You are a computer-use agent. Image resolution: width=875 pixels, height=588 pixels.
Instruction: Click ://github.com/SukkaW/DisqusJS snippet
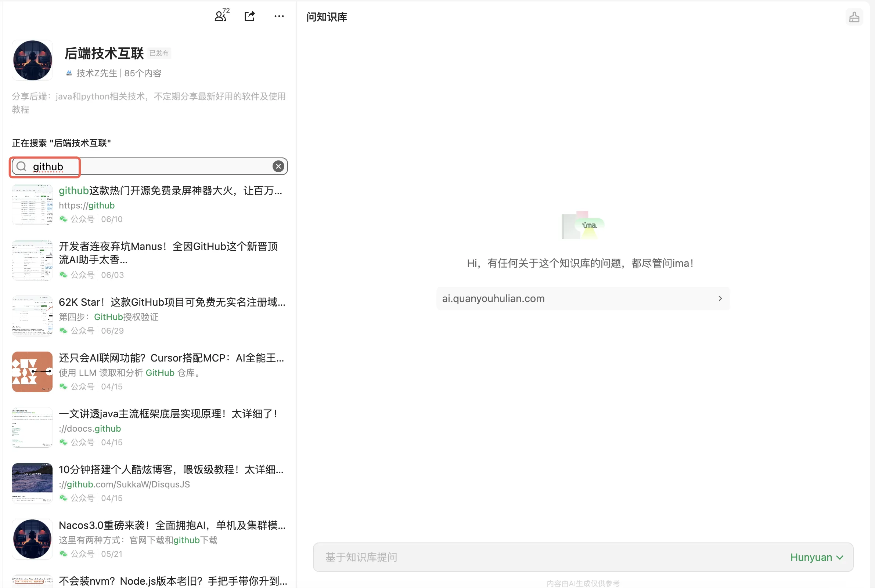point(124,484)
